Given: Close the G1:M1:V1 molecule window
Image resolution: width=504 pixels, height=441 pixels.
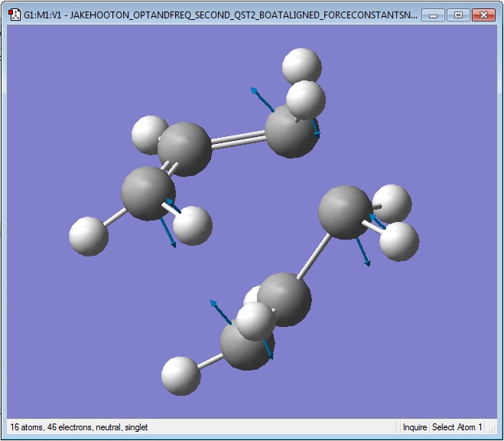Looking at the screenshot, I should click(483, 15).
